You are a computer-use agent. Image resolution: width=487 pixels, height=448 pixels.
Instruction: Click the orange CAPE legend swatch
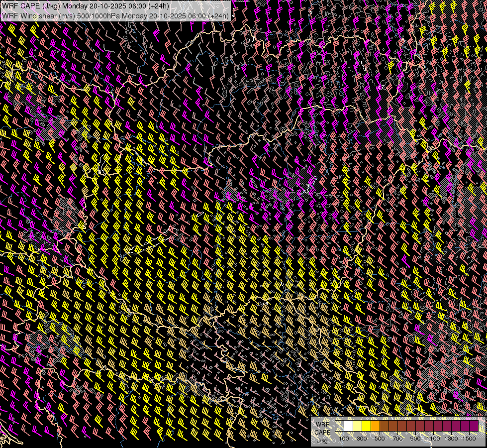tap(375, 426)
